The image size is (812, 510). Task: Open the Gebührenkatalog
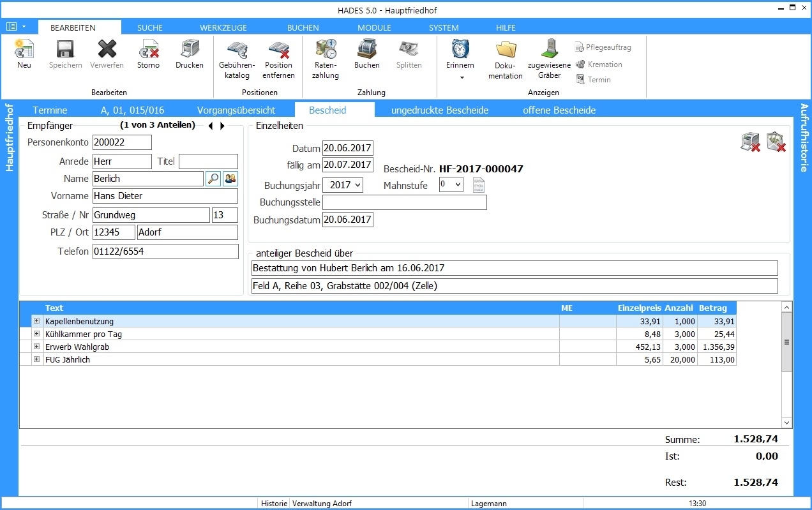(x=237, y=50)
